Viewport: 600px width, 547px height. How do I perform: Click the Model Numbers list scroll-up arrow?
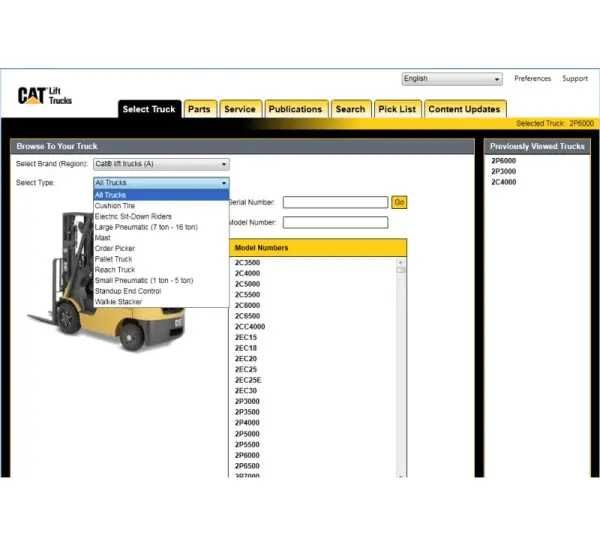[400, 262]
